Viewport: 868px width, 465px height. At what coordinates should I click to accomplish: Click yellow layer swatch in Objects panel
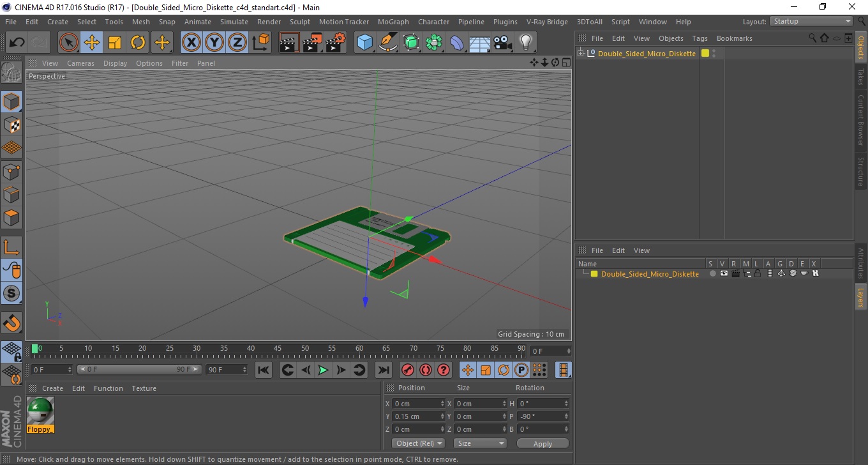tap(705, 54)
